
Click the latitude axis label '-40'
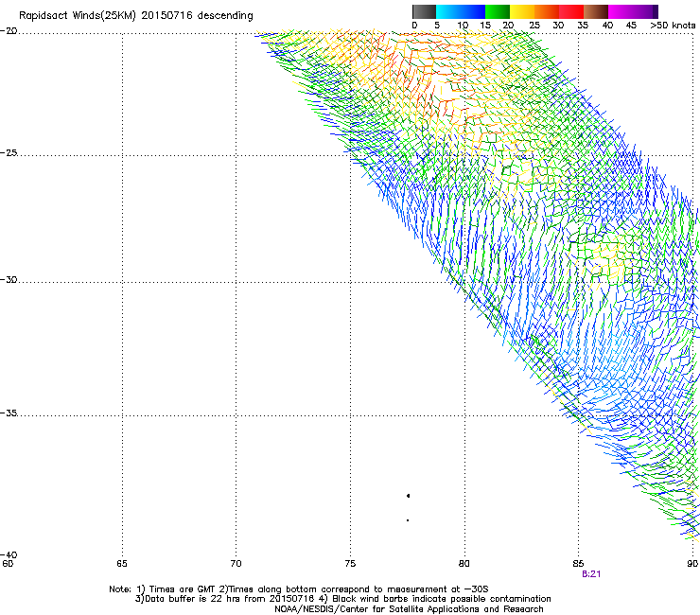[9, 554]
